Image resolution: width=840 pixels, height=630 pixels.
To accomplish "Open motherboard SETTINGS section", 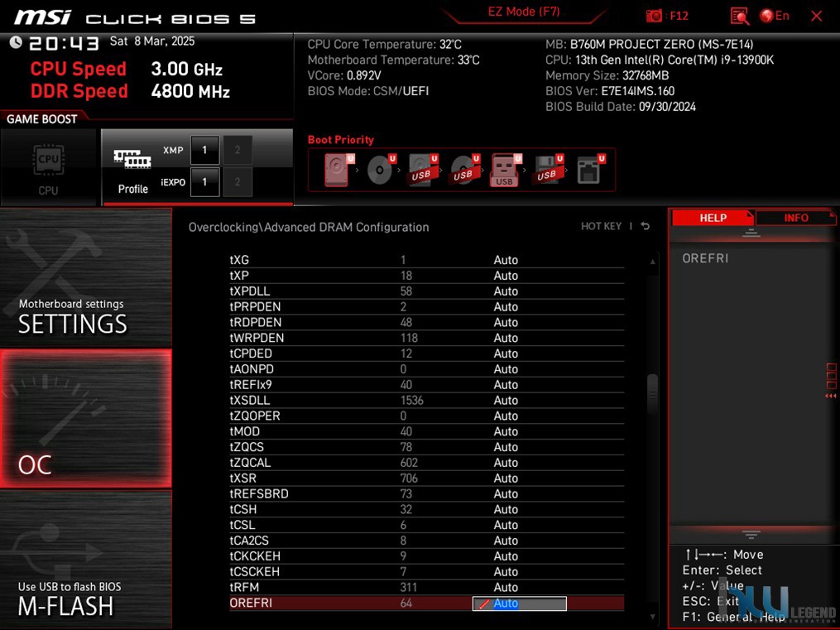I will (x=86, y=278).
